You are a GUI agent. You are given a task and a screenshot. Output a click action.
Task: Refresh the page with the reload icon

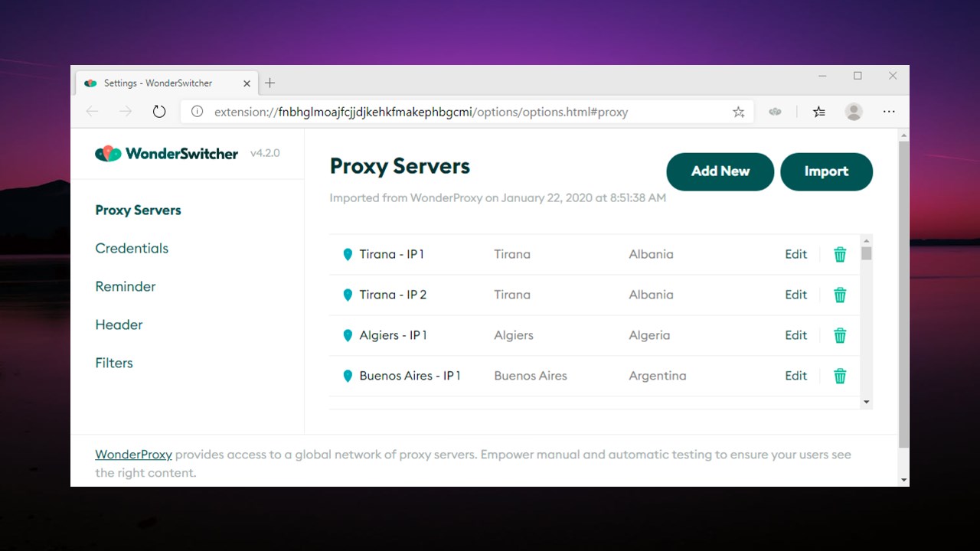coord(159,112)
